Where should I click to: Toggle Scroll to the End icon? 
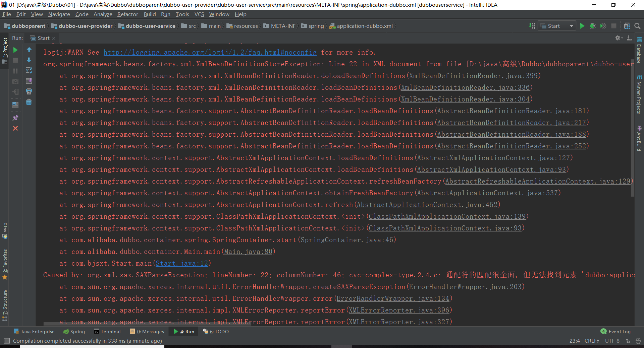29,81
